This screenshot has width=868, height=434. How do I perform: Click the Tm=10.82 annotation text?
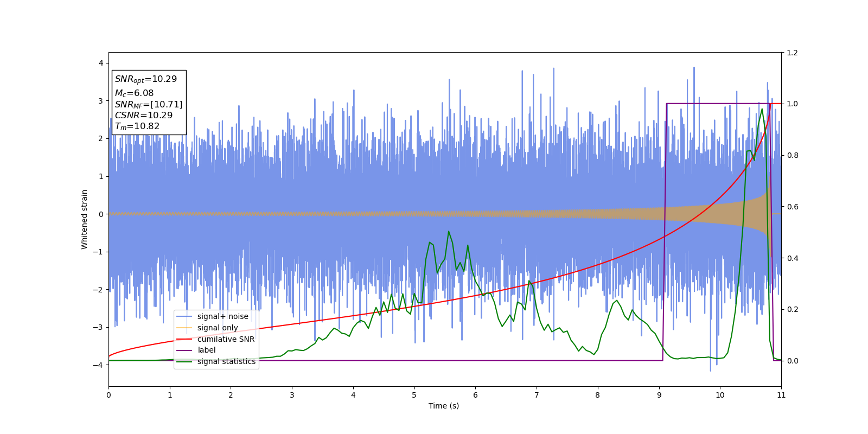pyautogui.click(x=137, y=126)
